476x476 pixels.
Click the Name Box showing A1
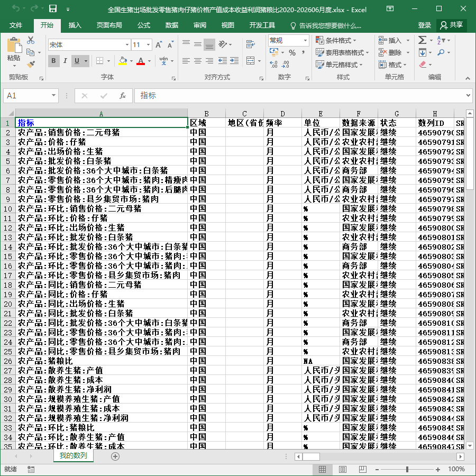[31, 96]
